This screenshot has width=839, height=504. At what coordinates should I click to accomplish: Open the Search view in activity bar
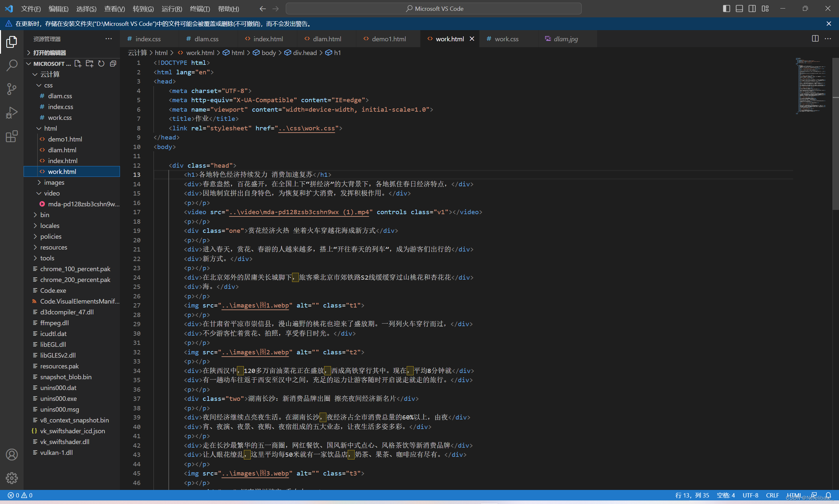coord(11,65)
